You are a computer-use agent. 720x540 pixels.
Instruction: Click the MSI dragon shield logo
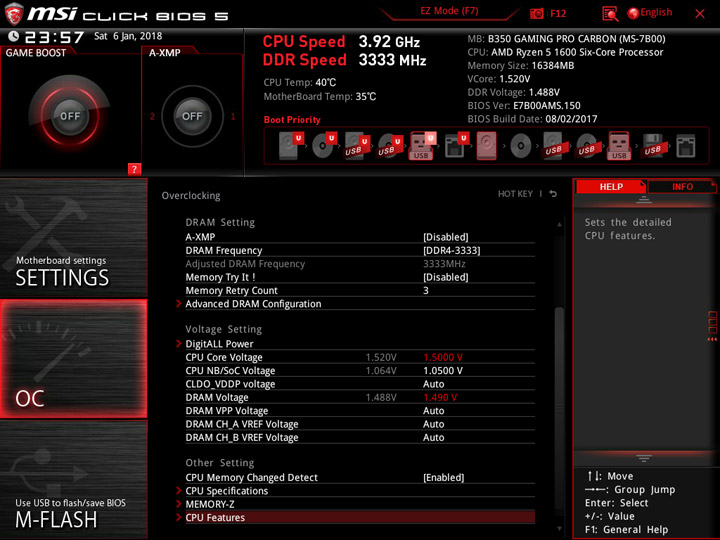pyautogui.click(x=14, y=13)
